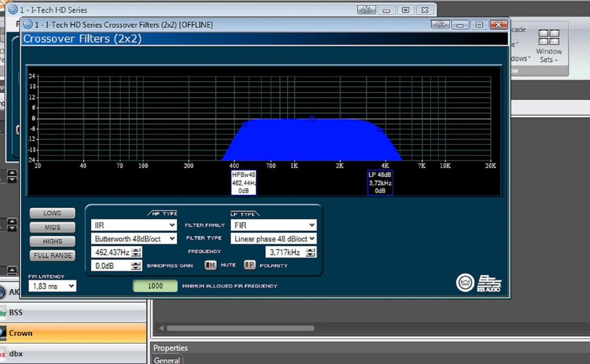Minimize the Crossover Filters window

(460, 25)
